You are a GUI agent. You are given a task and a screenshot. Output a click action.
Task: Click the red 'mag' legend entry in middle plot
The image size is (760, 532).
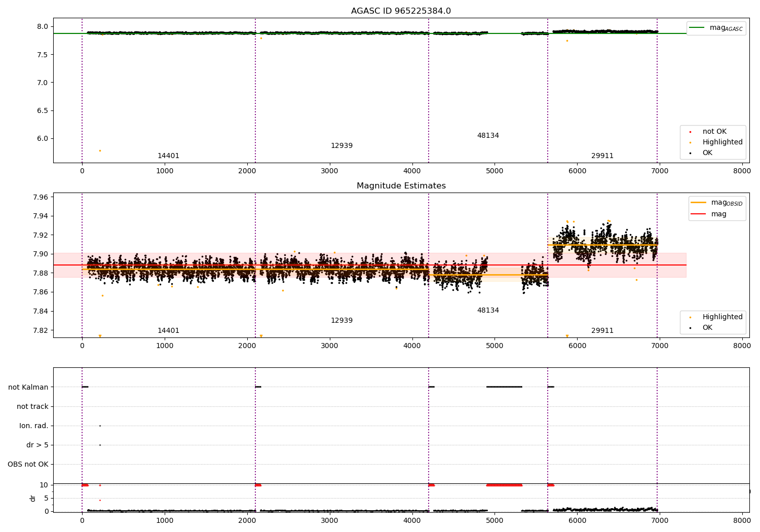[709, 214]
